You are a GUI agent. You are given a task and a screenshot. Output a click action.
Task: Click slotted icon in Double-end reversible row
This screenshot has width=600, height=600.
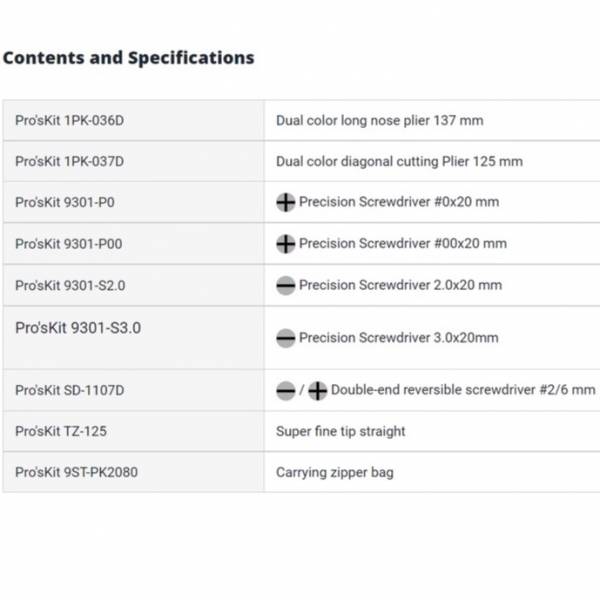[x=285, y=390]
